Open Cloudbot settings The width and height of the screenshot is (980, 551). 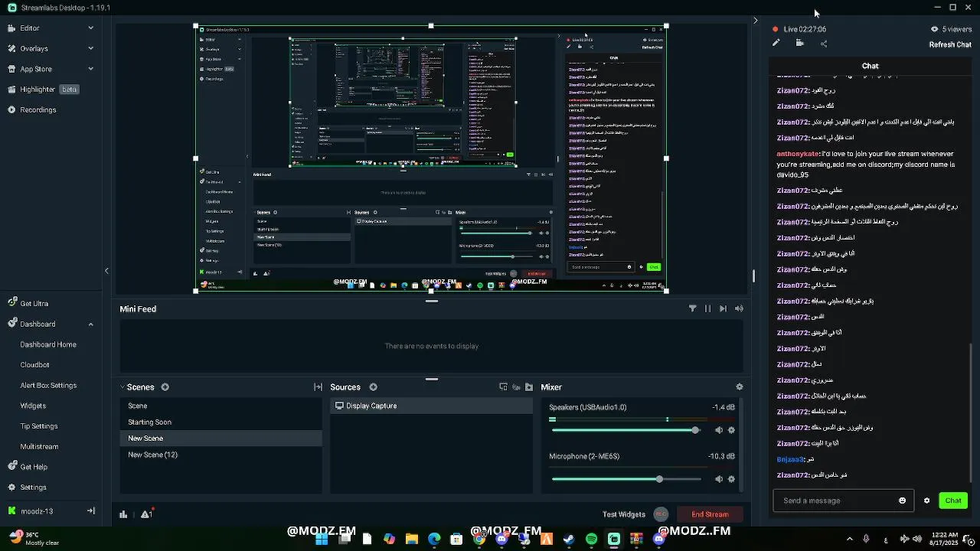coord(34,365)
